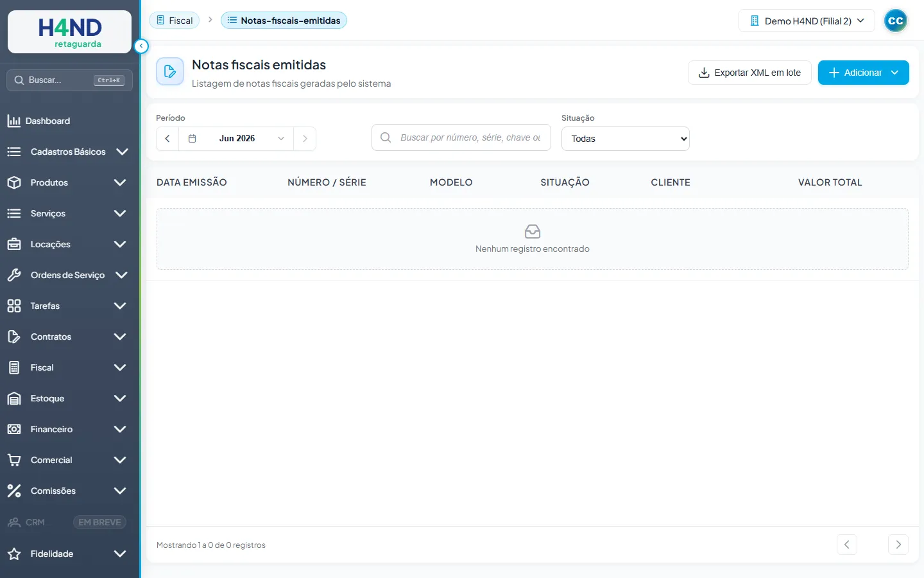Go to the previous month in Período
Screen dimensions: 924x578
[x=167, y=138]
